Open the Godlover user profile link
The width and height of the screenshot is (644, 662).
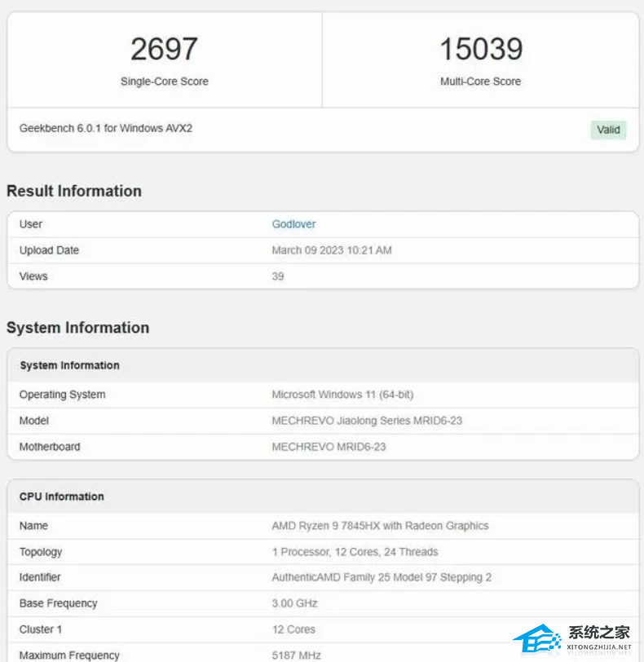(293, 224)
